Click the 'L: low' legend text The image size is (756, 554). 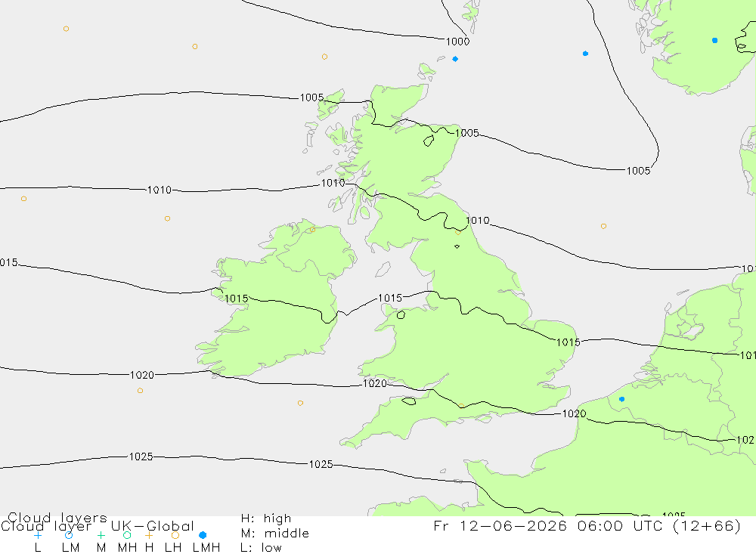pyautogui.click(x=261, y=548)
